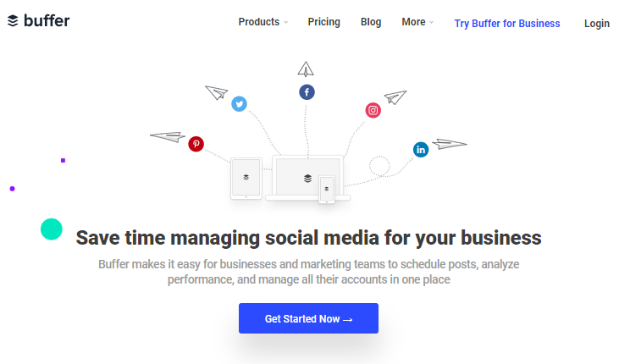Image resolution: width=619 pixels, height=364 pixels.
Task: Expand the More dropdown menu
Action: [417, 22]
